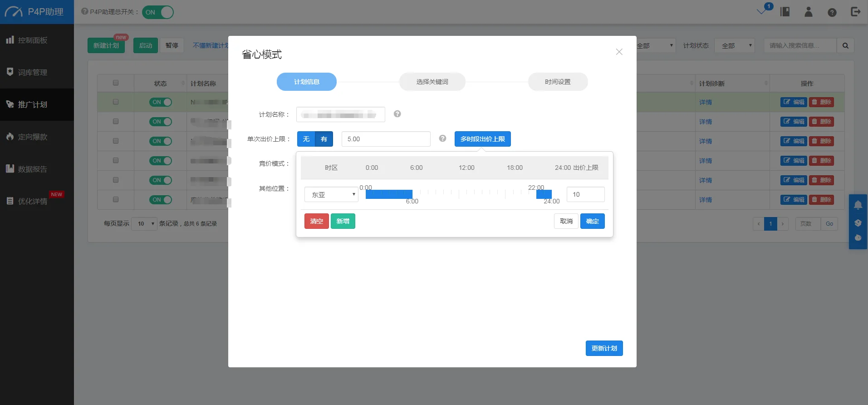Open the user profile icon in header
The height and width of the screenshot is (405, 868).
[808, 12]
